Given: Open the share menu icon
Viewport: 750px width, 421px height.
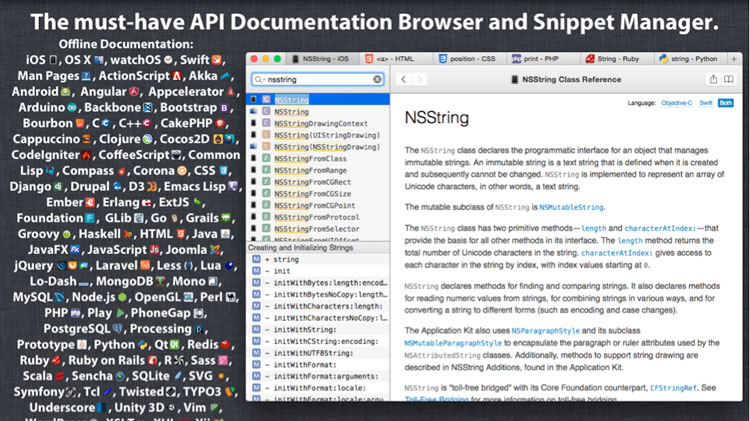Looking at the screenshot, I should click(713, 79).
